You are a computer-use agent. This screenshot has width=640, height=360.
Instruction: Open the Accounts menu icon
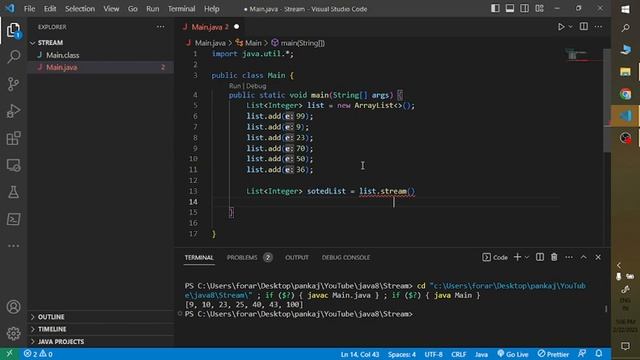13,307
